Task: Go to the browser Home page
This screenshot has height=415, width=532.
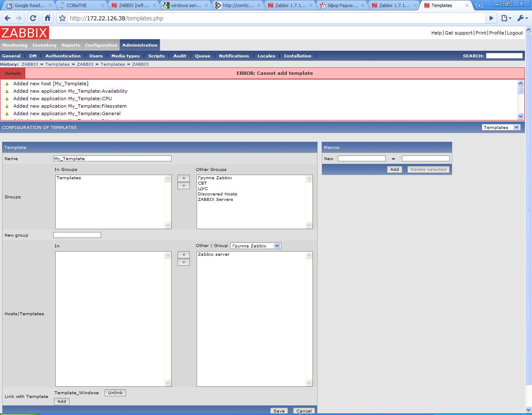Action: click(x=48, y=18)
